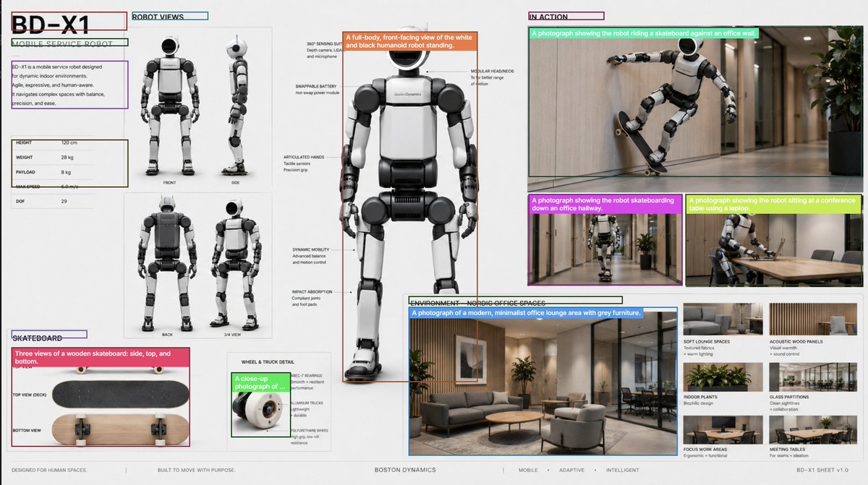The height and width of the screenshot is (485, 868).
Task: Click the skateboard top view deck image
Action: 120,394
